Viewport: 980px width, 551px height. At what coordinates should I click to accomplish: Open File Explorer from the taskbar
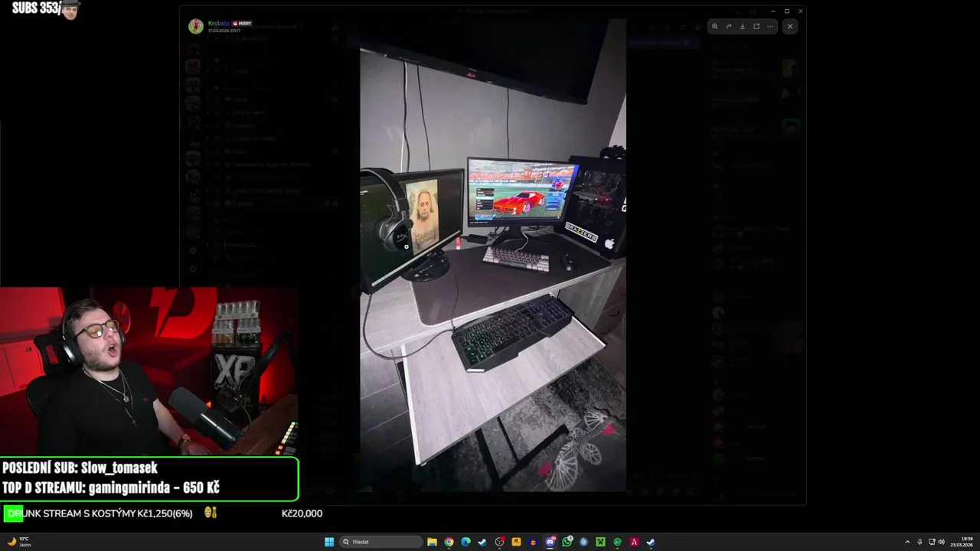[x=432, y=542]
